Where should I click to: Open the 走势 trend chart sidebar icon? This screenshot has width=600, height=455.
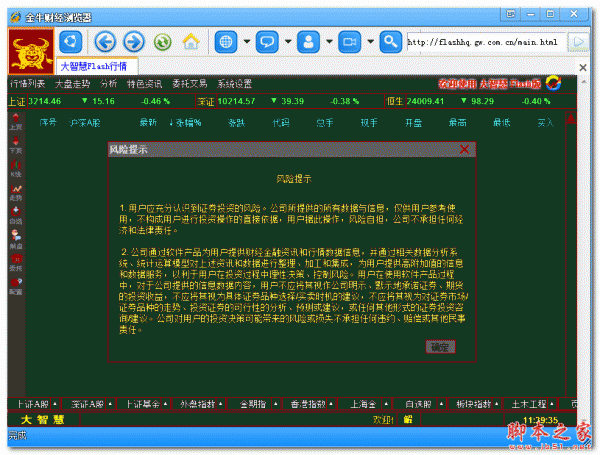point(16,192)
